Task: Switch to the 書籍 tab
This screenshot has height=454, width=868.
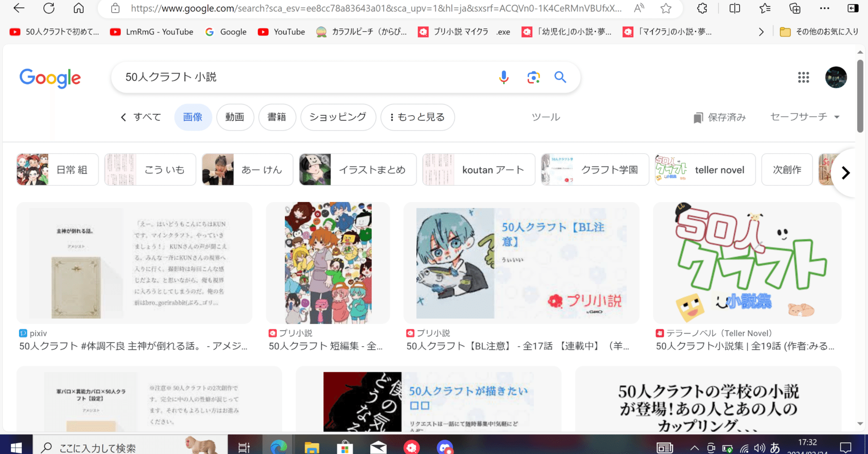Action: coord(277,117)
